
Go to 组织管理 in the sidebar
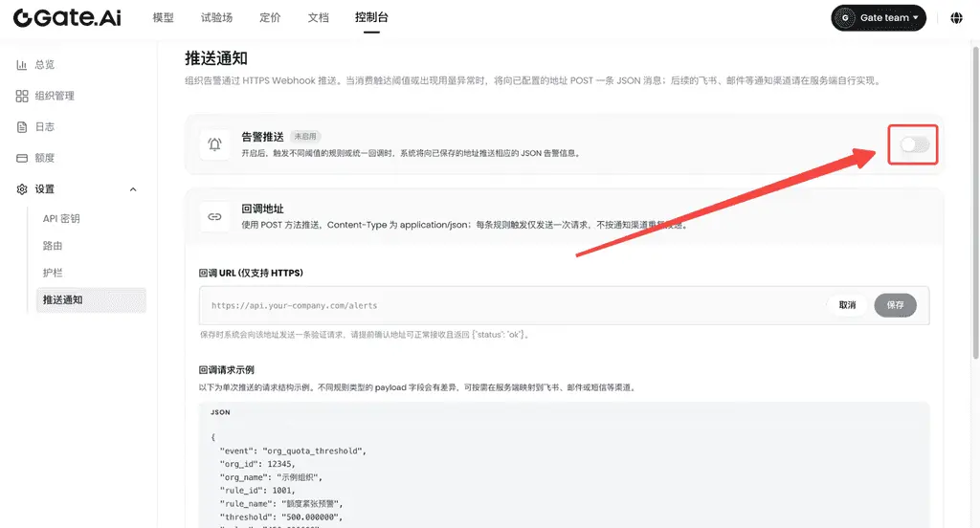point(55,96)
